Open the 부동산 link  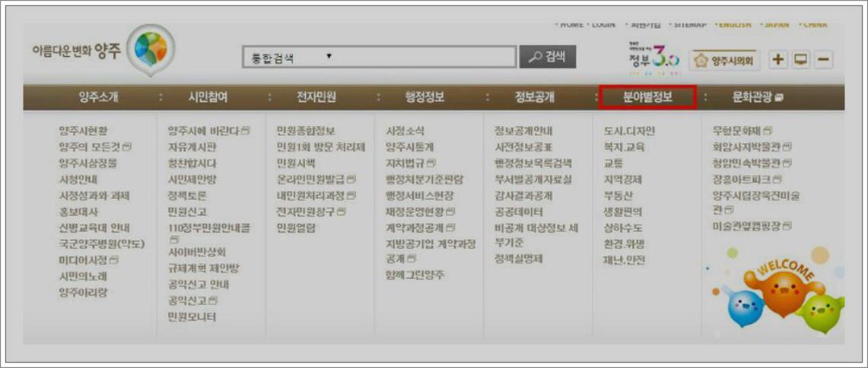pyautogui.click(x=618, y=195)
